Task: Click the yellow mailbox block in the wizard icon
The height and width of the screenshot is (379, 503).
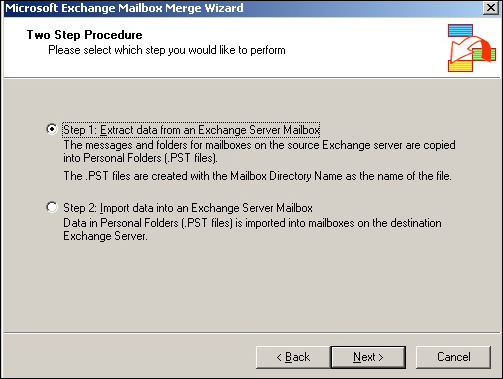Action: (460, 66)
